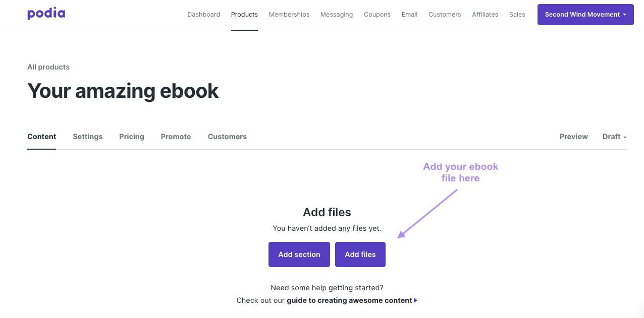Image resolution: width=644 pixels, height=318 pixels.
Task: Expand the Second Wind Movement account dropdown
Action: tap(585, 15)
